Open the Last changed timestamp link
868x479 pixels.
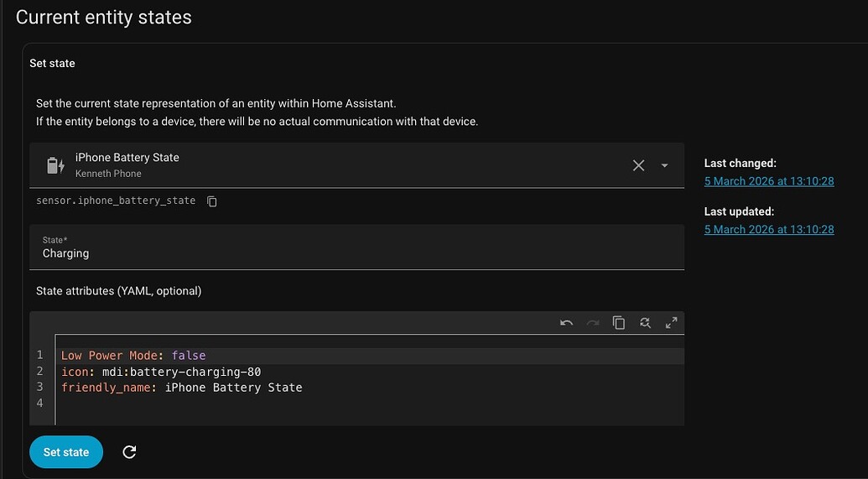769,181
